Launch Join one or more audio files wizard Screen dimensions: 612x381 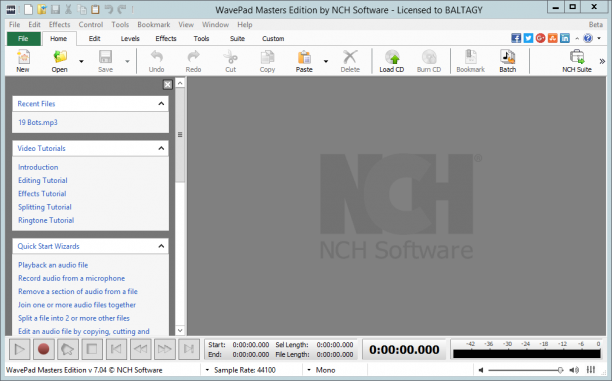[77, 305]
